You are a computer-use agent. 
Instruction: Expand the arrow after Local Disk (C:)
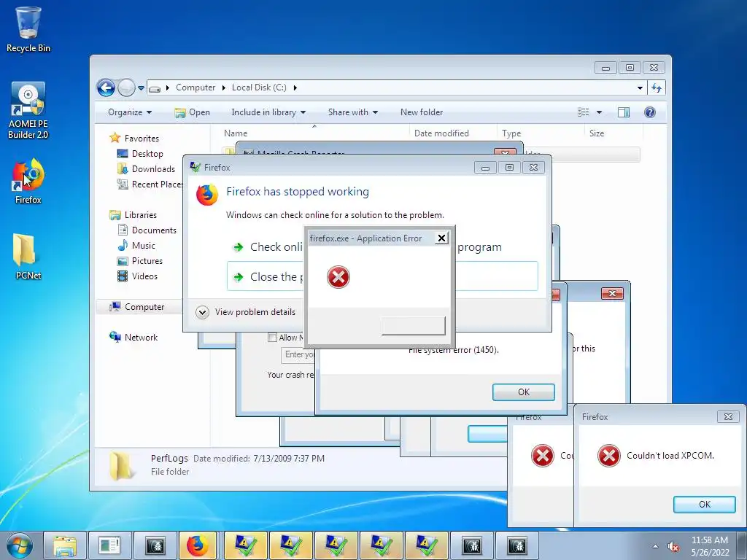click(x=295, y=87)
